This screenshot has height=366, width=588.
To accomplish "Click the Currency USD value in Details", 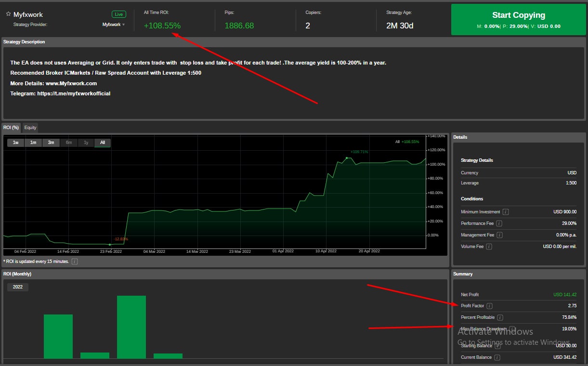I will pos(572,173).
